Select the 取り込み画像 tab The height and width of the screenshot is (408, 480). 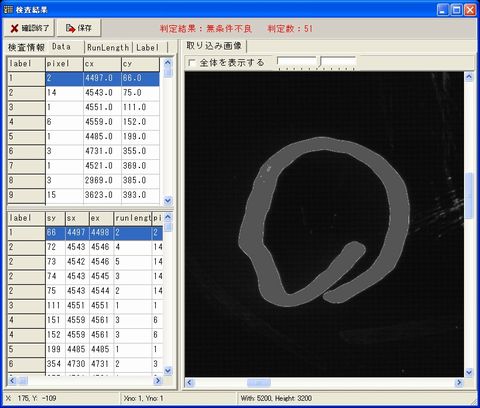coord(214,46)
